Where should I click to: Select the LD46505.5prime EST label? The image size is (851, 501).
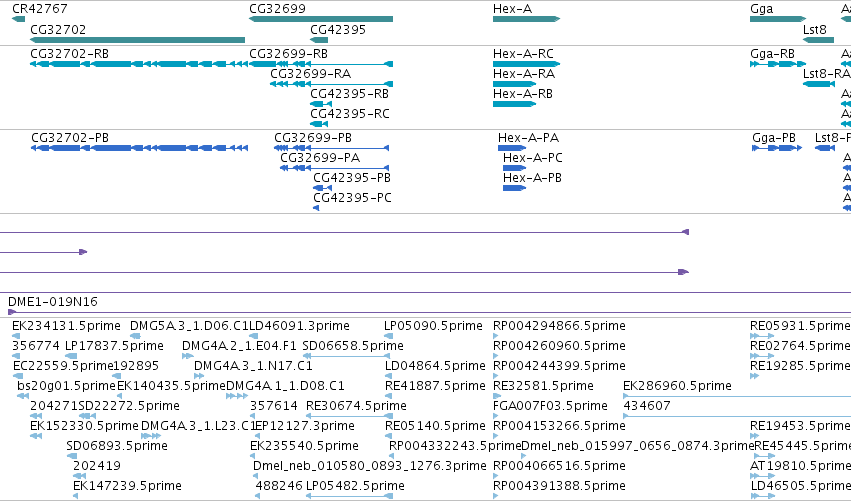tap(801, 486)
